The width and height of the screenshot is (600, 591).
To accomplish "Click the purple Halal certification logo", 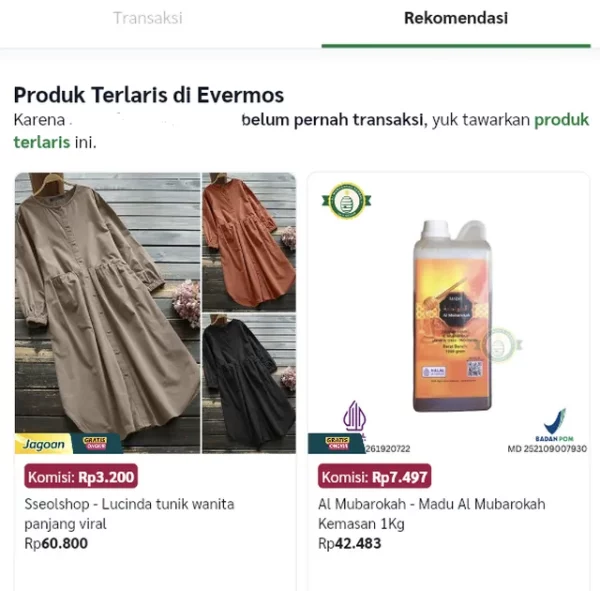I will click(x=355, y=418).
